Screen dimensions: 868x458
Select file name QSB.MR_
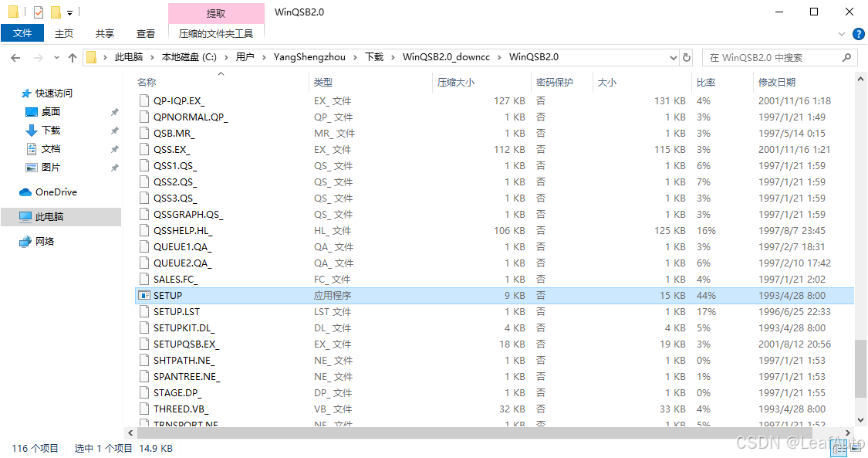(x=174, y=134)
